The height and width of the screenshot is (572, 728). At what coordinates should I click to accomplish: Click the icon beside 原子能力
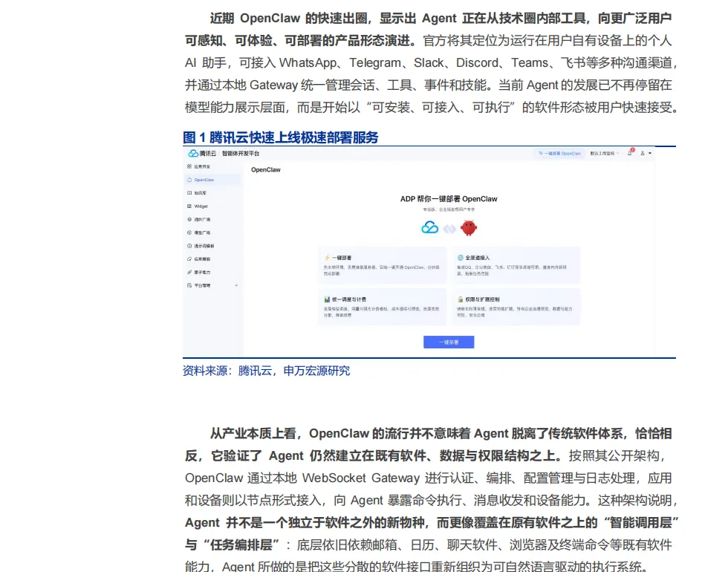[x=189, y=272]
